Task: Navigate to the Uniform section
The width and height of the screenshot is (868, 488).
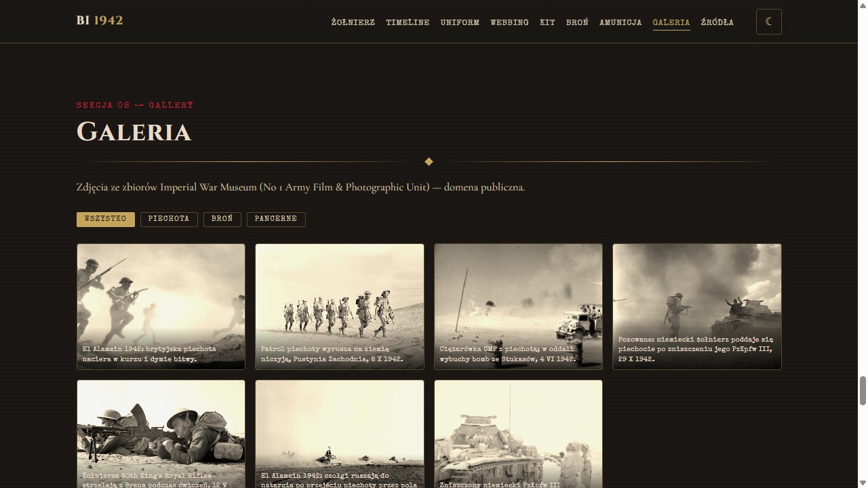Action: click(x=460, y=22)
